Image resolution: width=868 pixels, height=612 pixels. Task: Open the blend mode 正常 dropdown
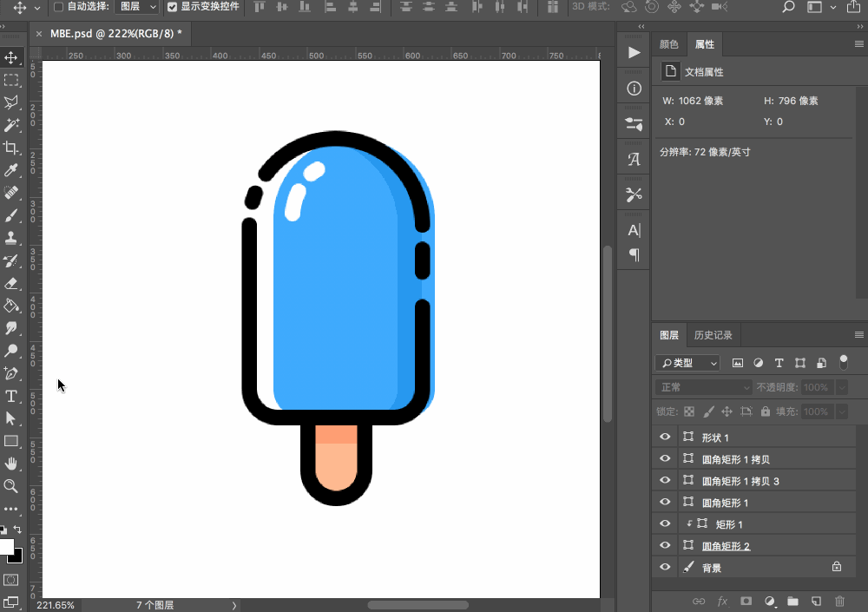pos(704,387)
